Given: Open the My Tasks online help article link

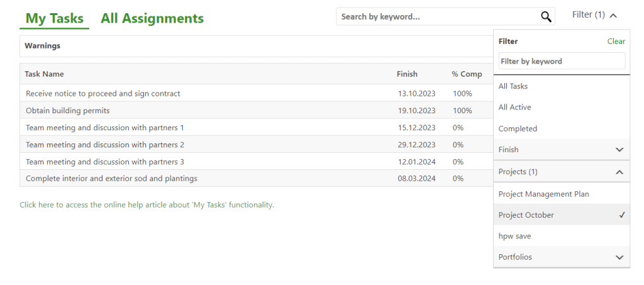Looking at the screenshot, I should (x=147, y=204).
